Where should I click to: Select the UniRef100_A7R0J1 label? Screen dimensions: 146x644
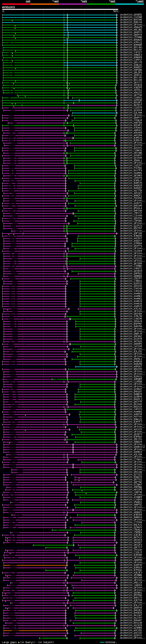tap(131, 42)
